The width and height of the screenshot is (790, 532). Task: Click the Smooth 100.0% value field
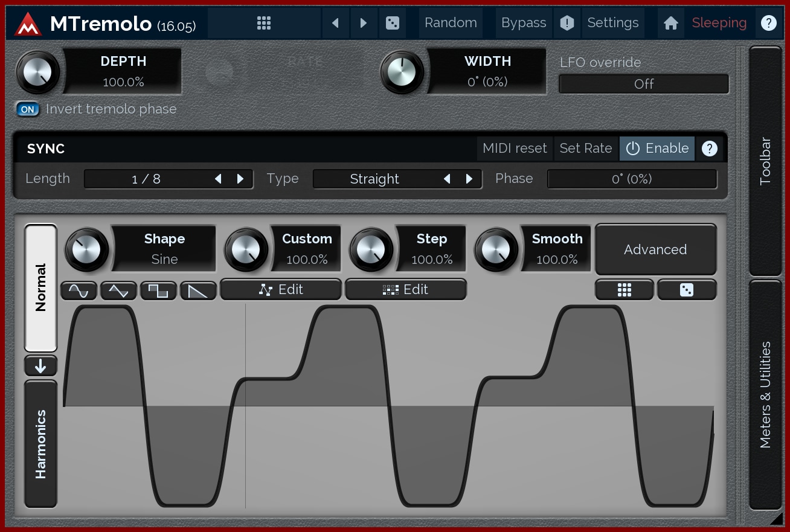coord(557,249)
